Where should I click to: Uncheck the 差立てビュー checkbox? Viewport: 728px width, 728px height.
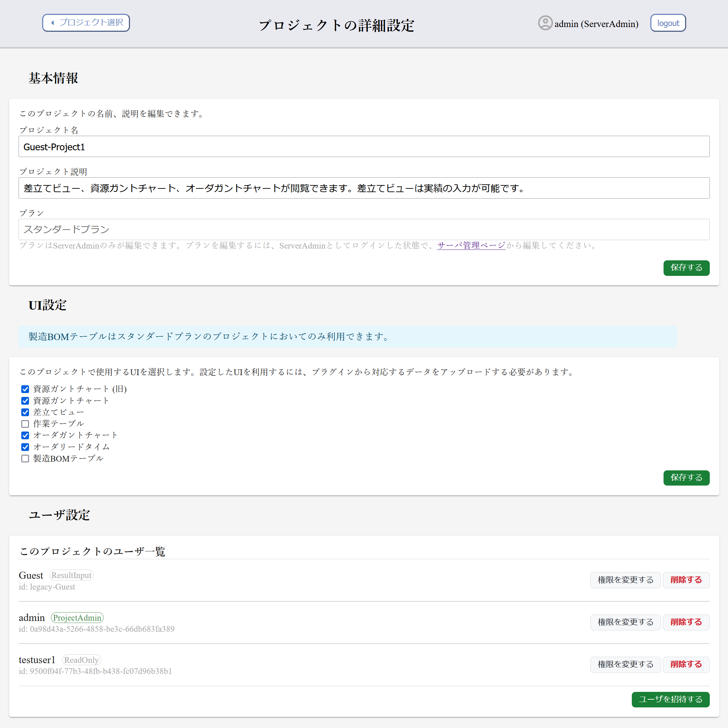(25, 412)
